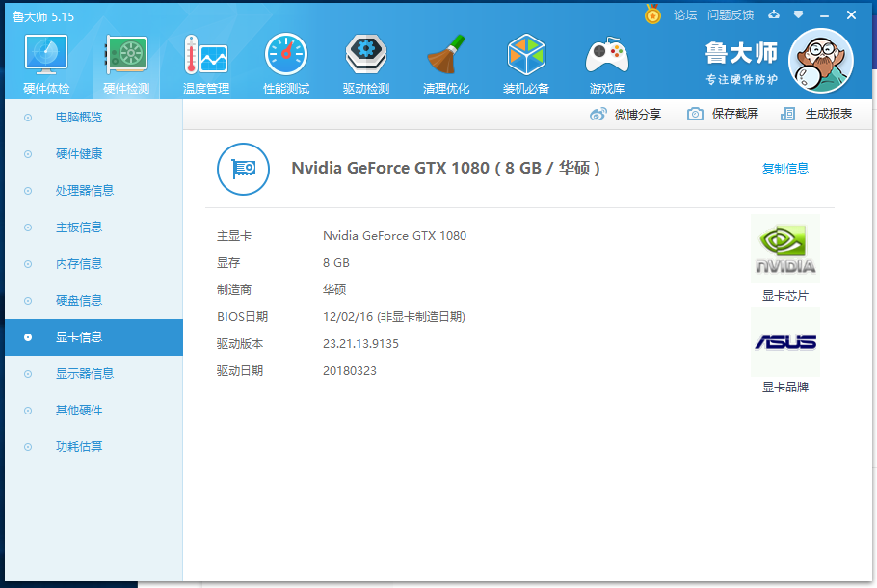The image size is (877, 588).
Task: Click the 主显卡 value Nvidia GeForce GTX 1080
Action: pos(394,236)
